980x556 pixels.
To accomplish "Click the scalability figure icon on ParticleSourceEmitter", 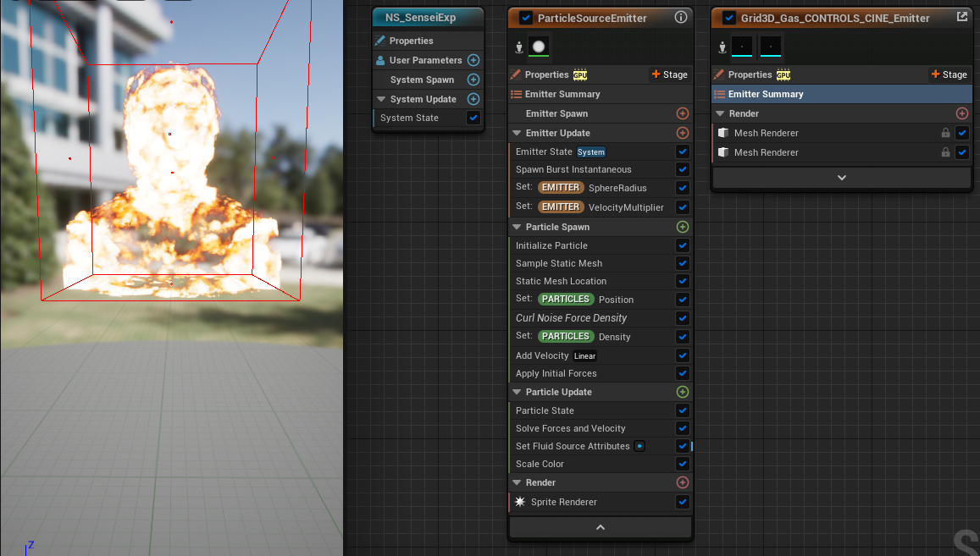I will 519,47.
